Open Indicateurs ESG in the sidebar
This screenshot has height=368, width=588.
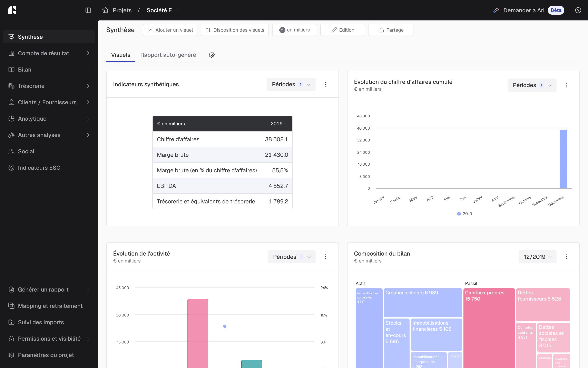49,168
